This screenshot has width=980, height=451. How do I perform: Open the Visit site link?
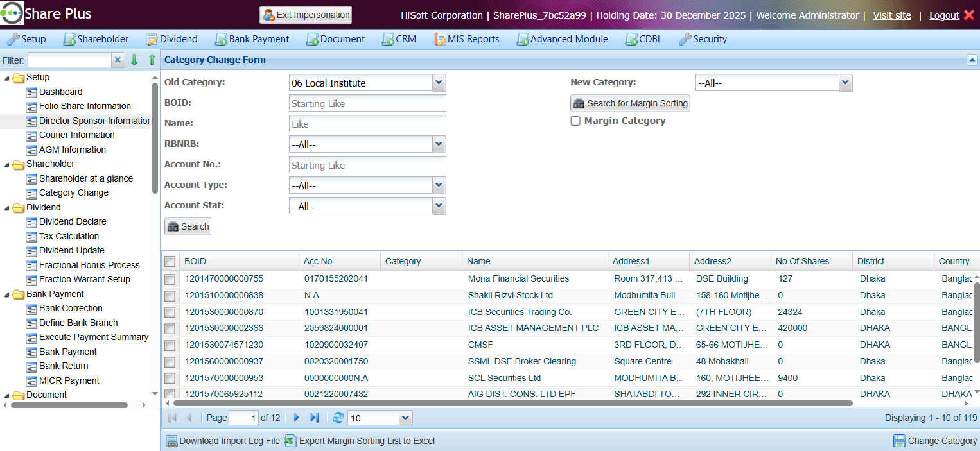point(892,15)
